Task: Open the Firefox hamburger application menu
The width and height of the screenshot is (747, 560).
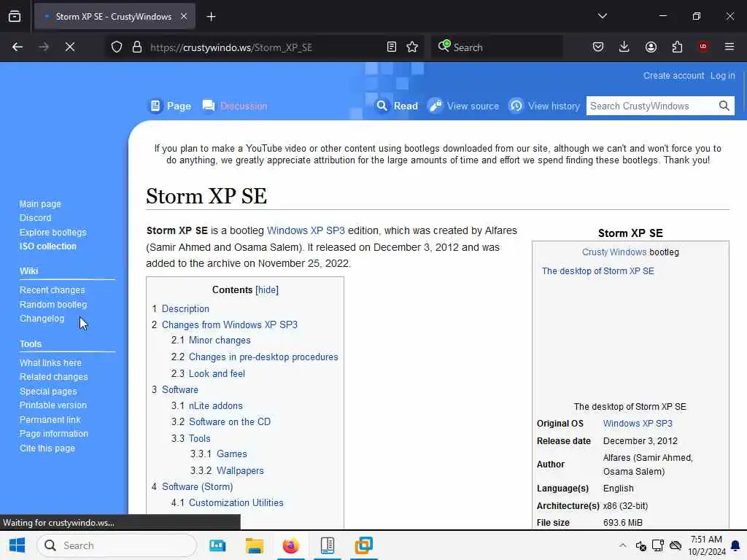Action: pyautogui.click(x=729, y=47)
